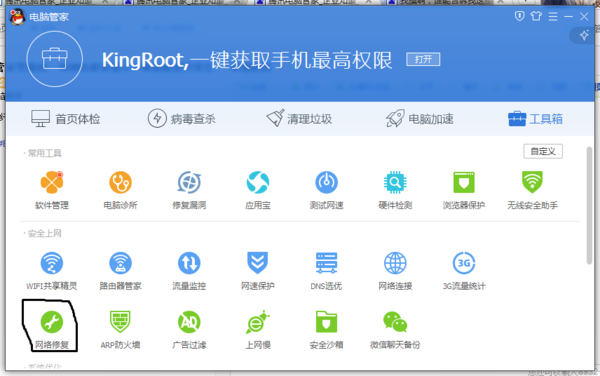
Task: Open the 3G流量统计 tool
Action: click(464, 271)
